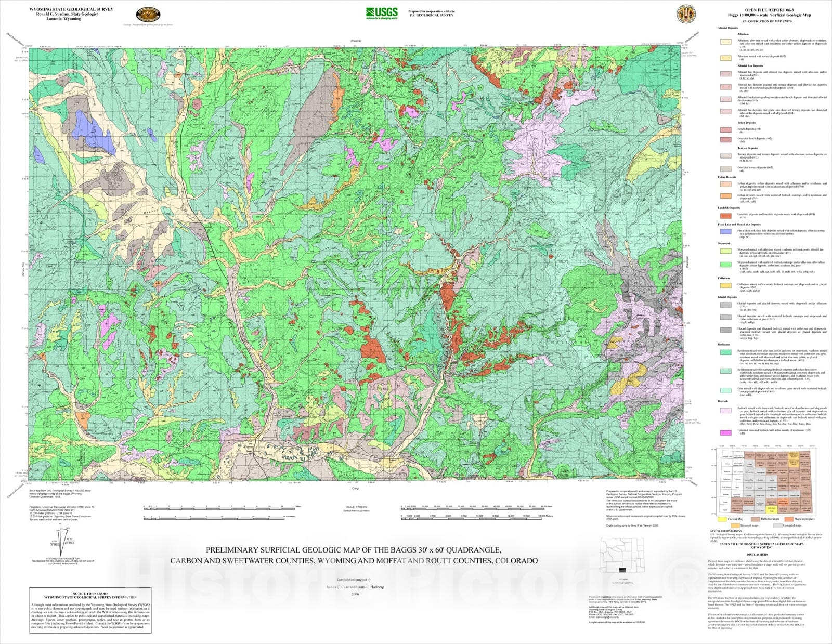Select the Bench deposits (401) swatch
The image size is (832, 644).
click(725, 130)
